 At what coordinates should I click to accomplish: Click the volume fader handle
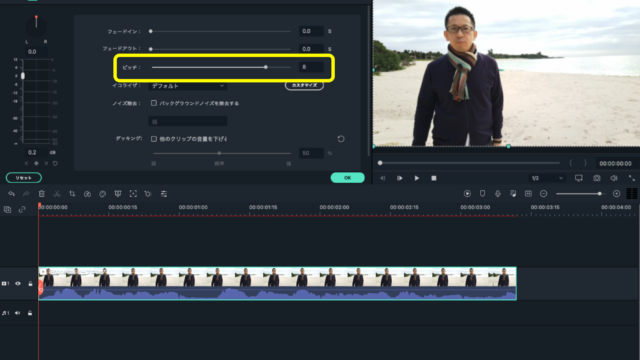(x=23, y=76)
